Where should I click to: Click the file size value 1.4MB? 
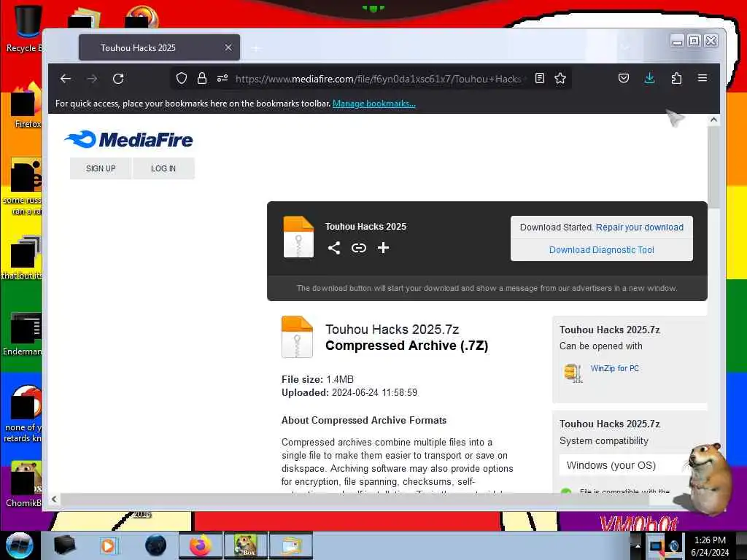340,379
